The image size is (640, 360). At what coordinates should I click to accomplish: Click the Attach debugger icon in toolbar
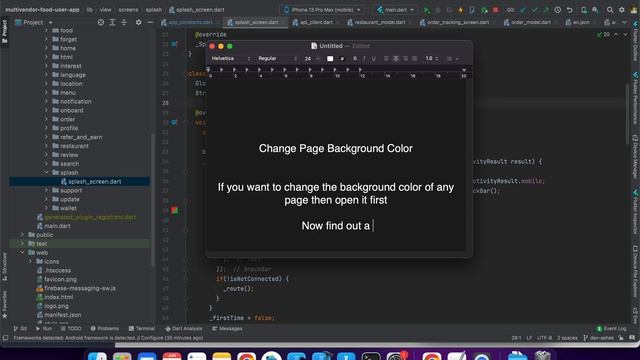click(484, 10)
